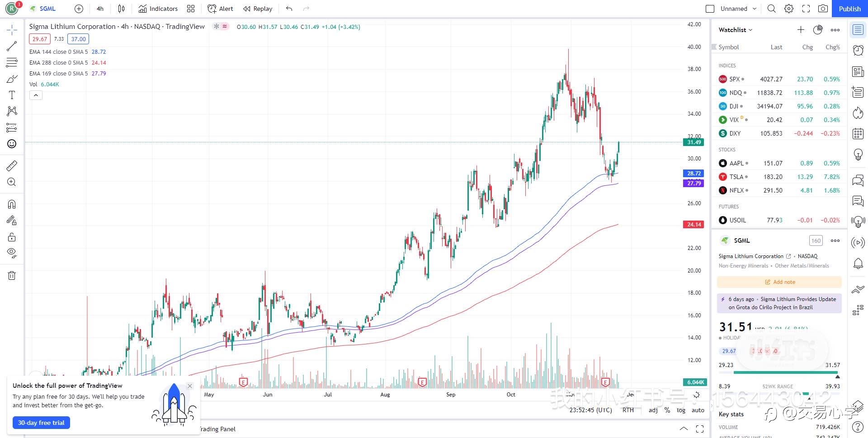Open the Fibonacci retracement tools
This screenshot has width=868, height=438.
click(x=12, y=62)
